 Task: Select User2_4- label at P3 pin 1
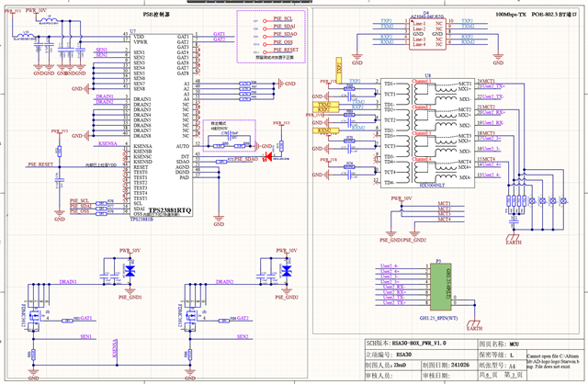[x=390, y=265]
